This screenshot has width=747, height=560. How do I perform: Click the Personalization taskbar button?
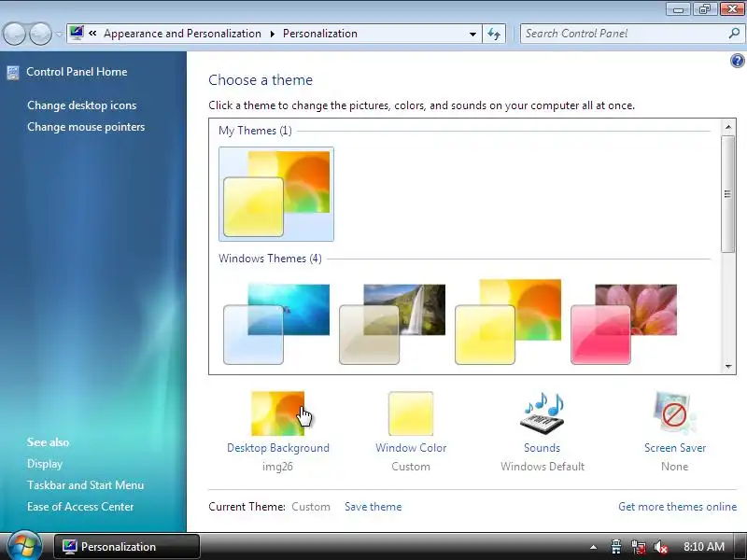[126, 547]
